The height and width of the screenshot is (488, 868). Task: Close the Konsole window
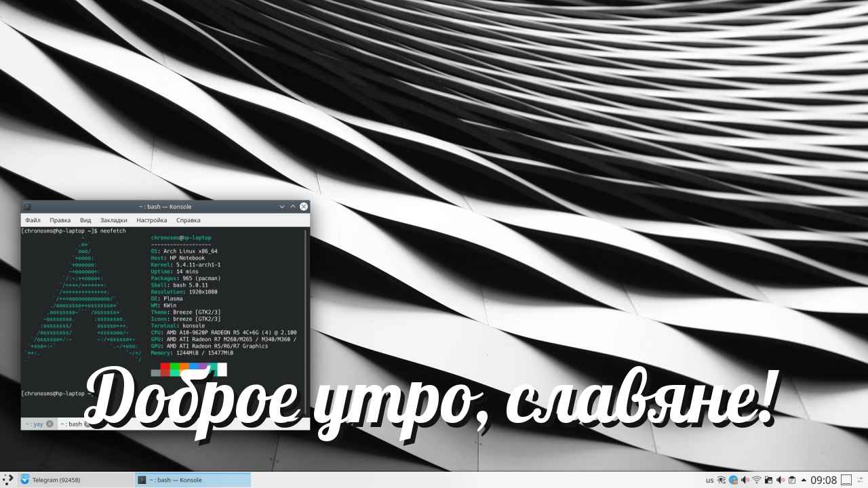coord(304,206)
